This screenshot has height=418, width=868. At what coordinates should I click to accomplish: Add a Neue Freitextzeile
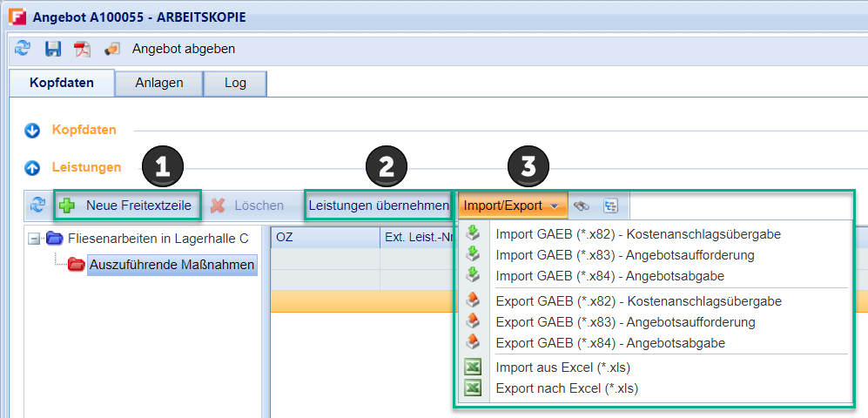tap(128, 206)
